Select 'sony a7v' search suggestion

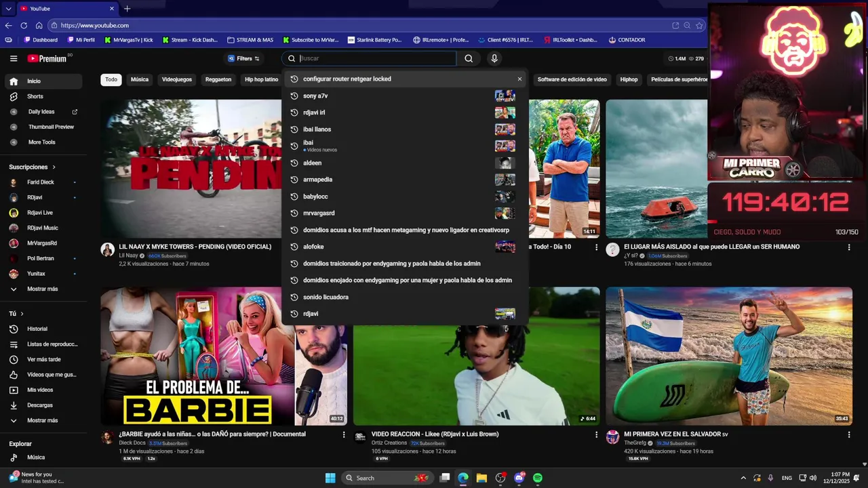[x=405, y=96]
